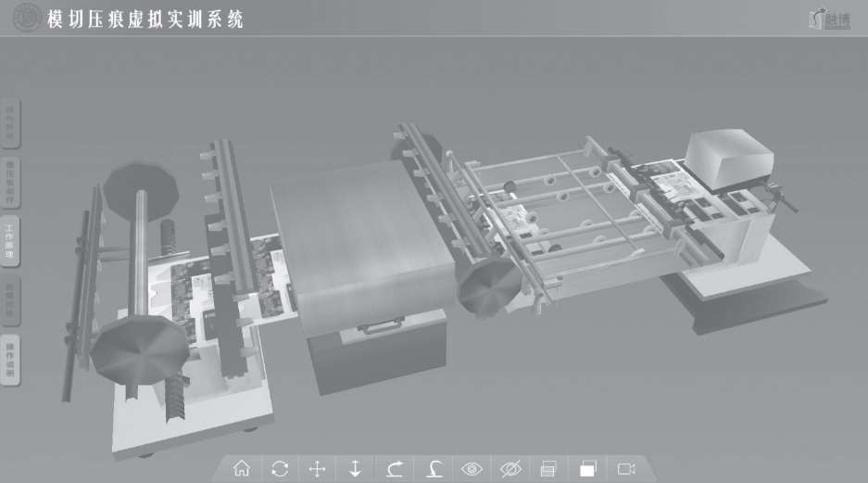Open the topmost faded side tab
This screenshot has width=868, height=483.
coord(10,123)
